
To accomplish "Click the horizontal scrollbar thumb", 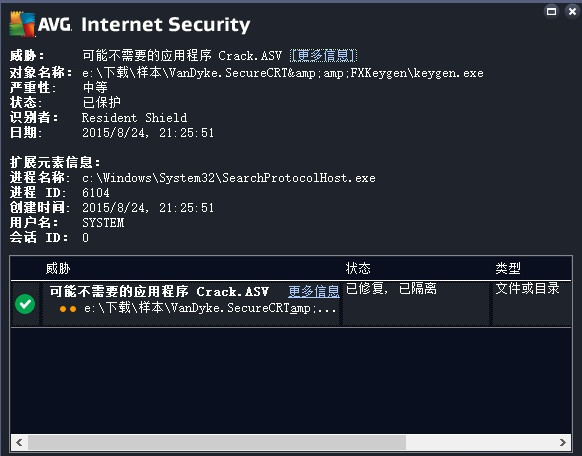I will (x=217, y=442).
